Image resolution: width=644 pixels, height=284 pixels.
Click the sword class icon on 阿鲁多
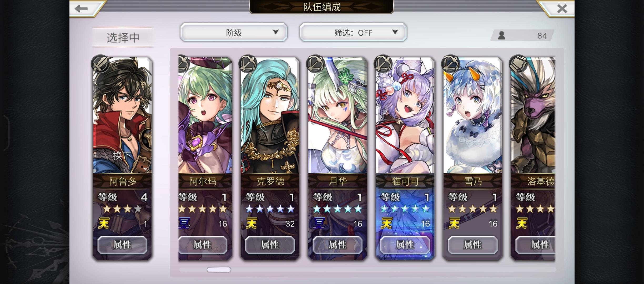[x=100, y=64]
